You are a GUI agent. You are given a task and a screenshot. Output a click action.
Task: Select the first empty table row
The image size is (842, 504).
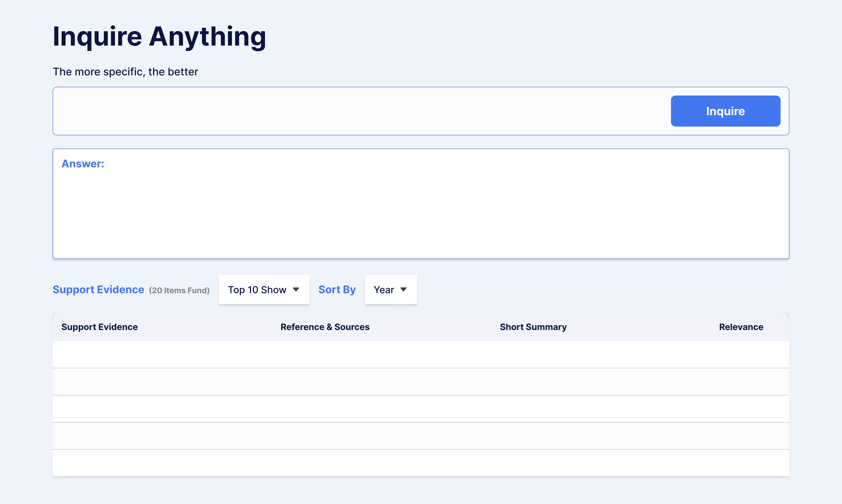421,355
